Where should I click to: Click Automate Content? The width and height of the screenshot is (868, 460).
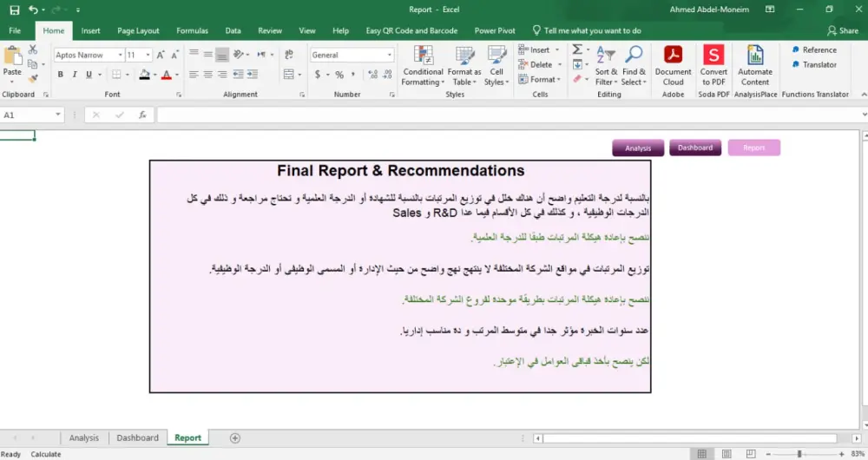[755, 66]
